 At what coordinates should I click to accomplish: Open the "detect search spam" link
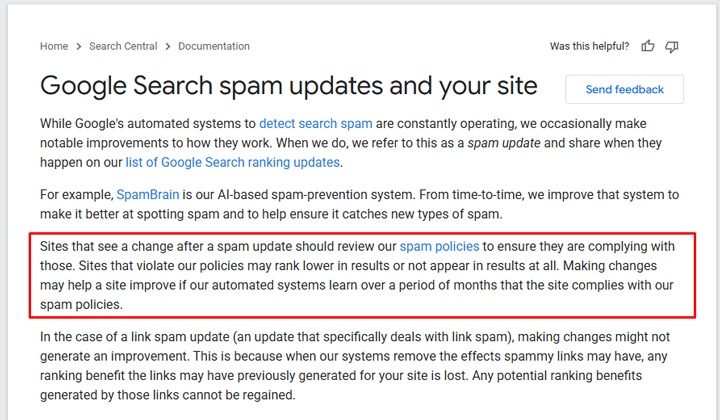pos(315,124)
